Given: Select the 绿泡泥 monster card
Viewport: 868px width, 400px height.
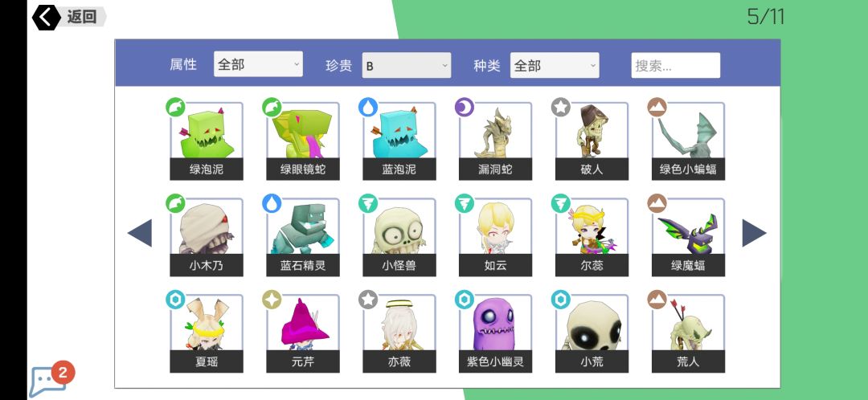Looking at the screenshot, I should 207,141.
